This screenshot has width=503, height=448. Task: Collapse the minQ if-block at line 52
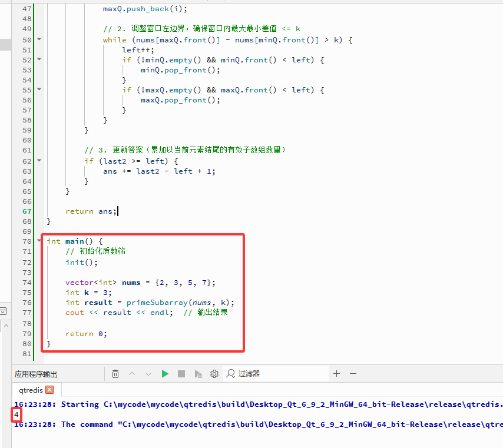coord(39,59)
